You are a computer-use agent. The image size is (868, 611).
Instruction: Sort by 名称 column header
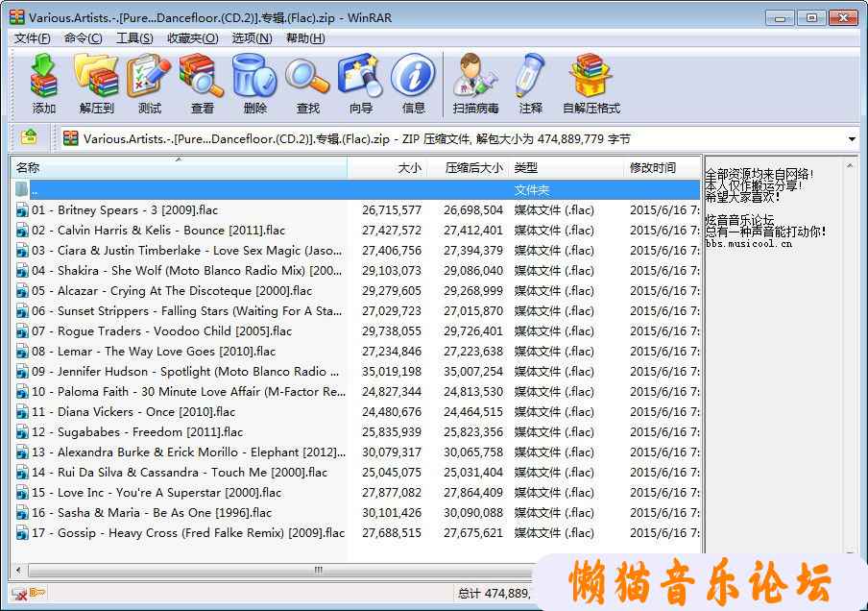click(179, 167)
